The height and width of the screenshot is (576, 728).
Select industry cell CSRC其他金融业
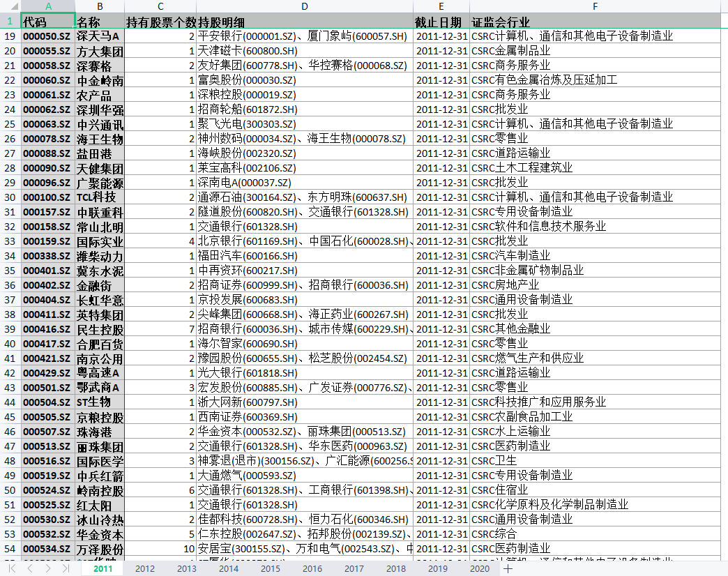(x=596, y=329)
